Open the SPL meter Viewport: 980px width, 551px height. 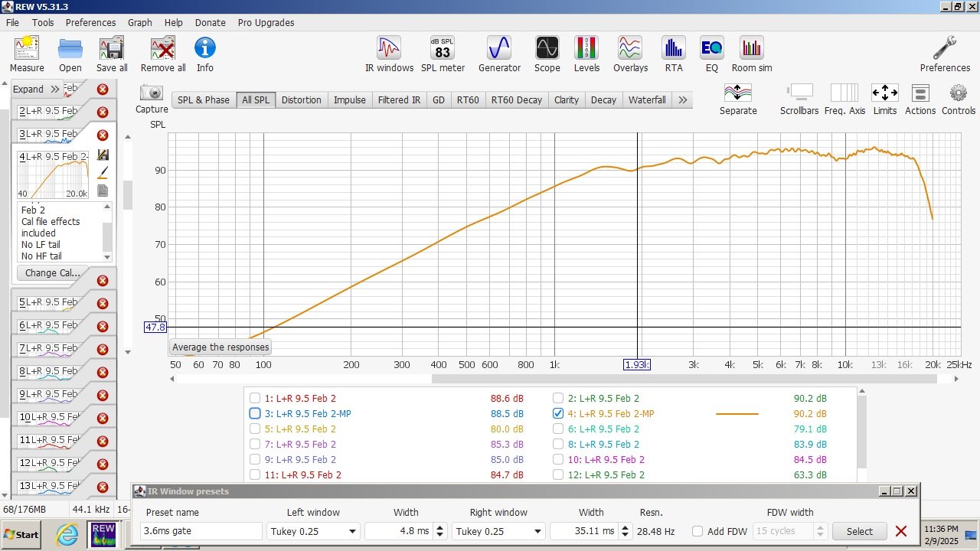[443, 48]
